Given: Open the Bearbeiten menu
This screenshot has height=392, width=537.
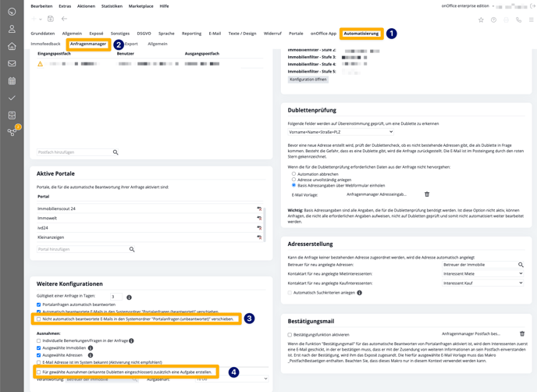Looking at the screenshot, I should (41, 6).
